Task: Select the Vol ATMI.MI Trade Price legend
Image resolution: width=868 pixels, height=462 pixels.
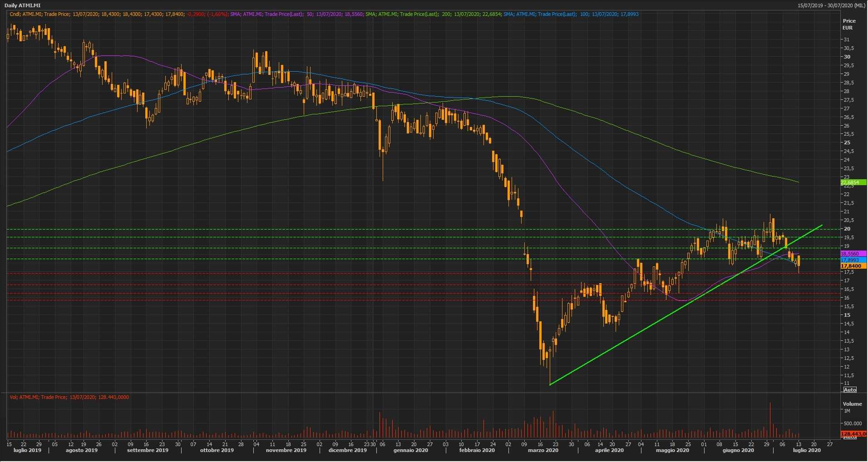Action: click(69, 397)
